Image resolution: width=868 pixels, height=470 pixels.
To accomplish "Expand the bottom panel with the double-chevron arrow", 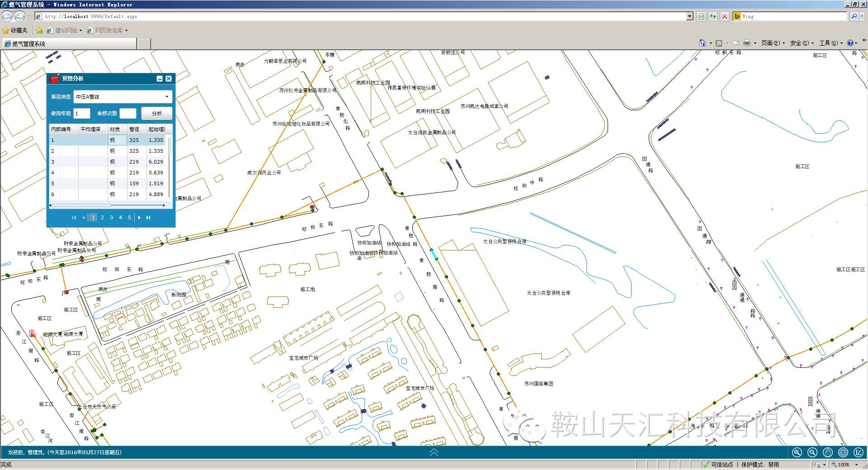I will coord(434,452).
